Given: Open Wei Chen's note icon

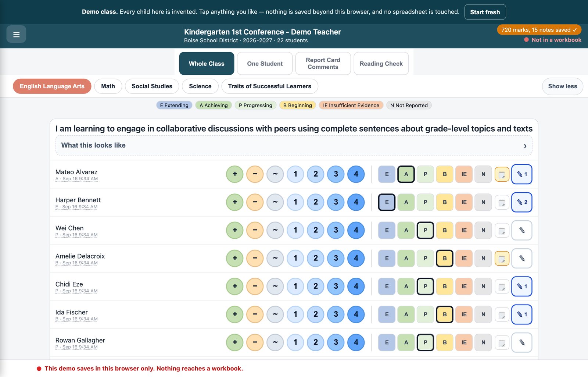Looking at the screenshot, I should click(502, 230).
